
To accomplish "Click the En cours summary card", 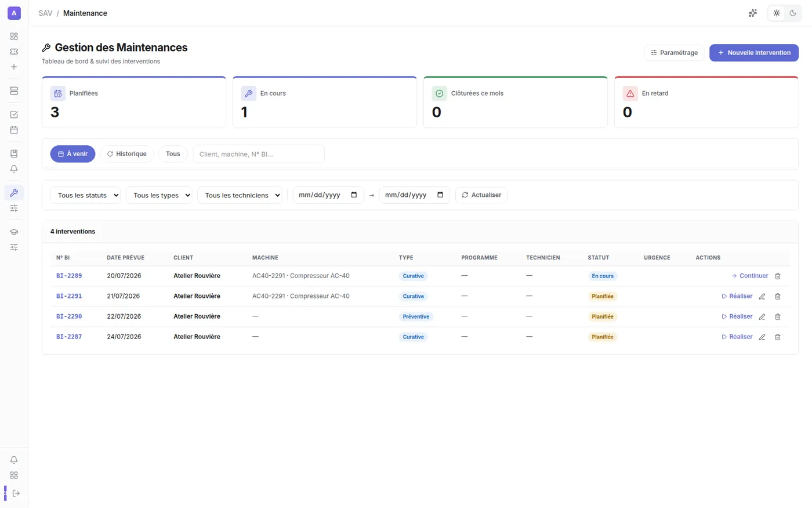I will pos(325,102).
